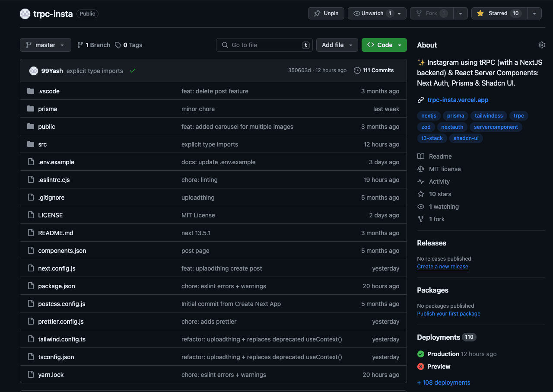The height and width of the screenshot is (392, 553).
Task: Open the + 108 deployments link
Action: point(444,382)
